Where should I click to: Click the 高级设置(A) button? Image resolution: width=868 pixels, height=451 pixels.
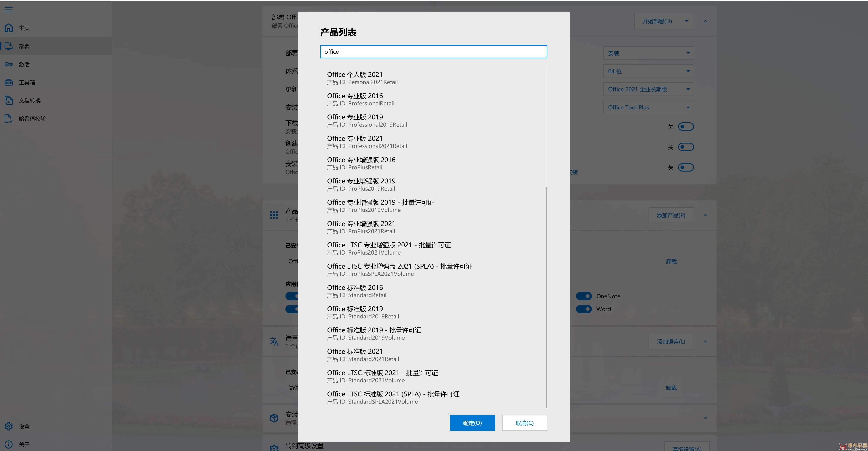(687, 447)
